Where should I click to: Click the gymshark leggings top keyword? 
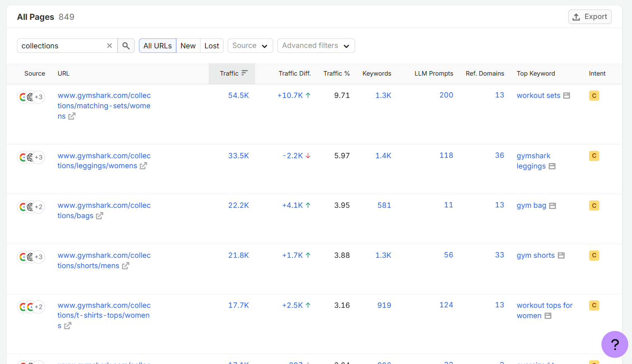[533, 161]
